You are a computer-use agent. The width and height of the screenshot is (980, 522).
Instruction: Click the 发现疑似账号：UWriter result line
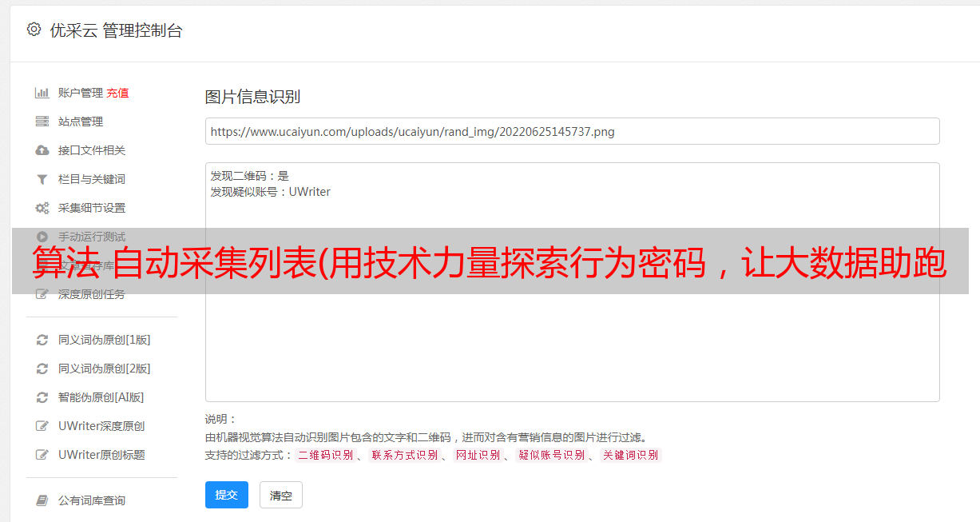271,192
